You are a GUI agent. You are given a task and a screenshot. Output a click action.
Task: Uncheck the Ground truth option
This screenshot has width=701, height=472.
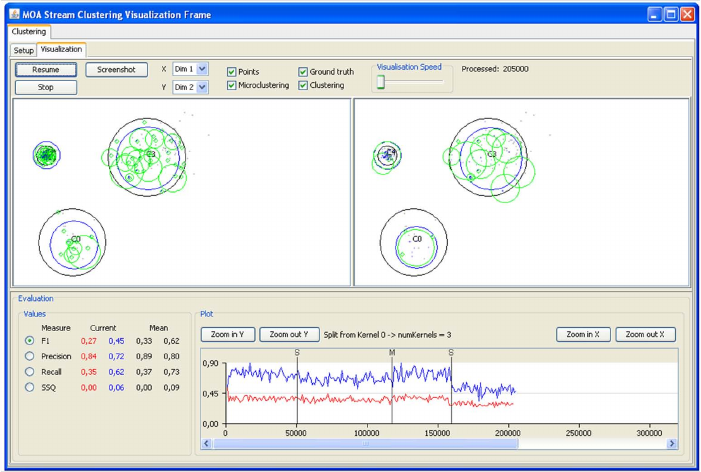[303, 72]
